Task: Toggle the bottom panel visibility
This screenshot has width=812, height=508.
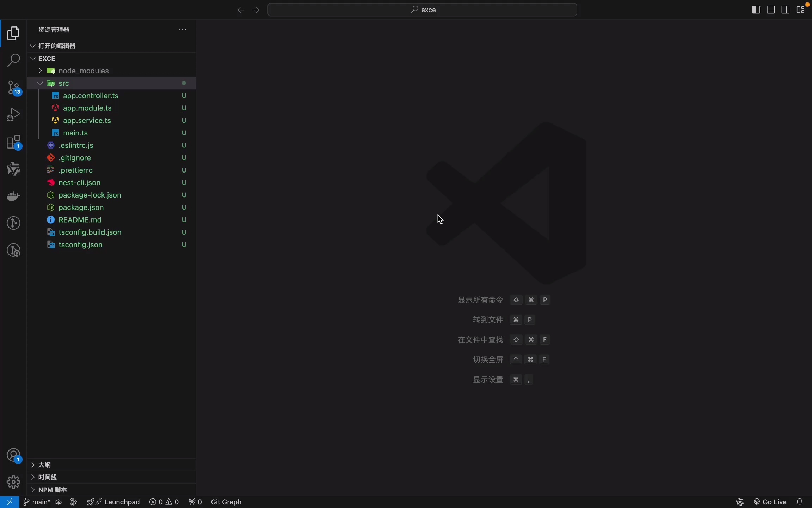Action: click(770, 10)
